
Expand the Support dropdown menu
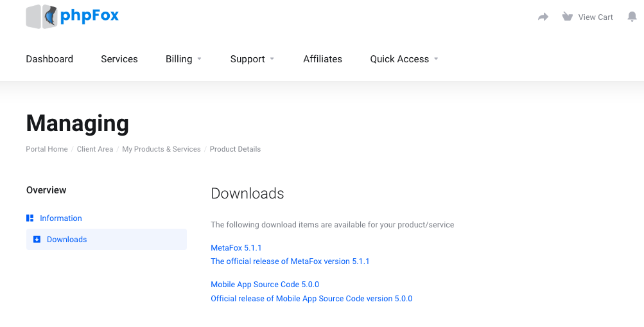(x=252, y=59)
